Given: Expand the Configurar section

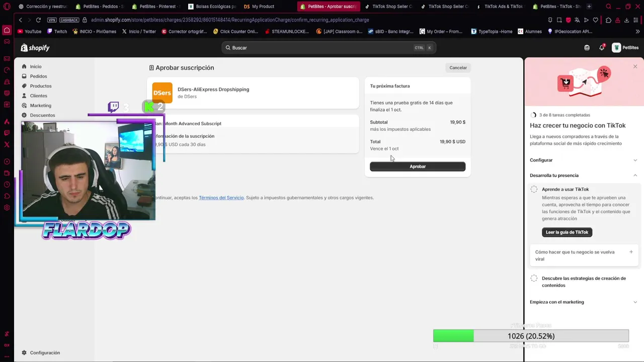Looking at the screenshot, I should pyautogui.click(x=584, y=160).
